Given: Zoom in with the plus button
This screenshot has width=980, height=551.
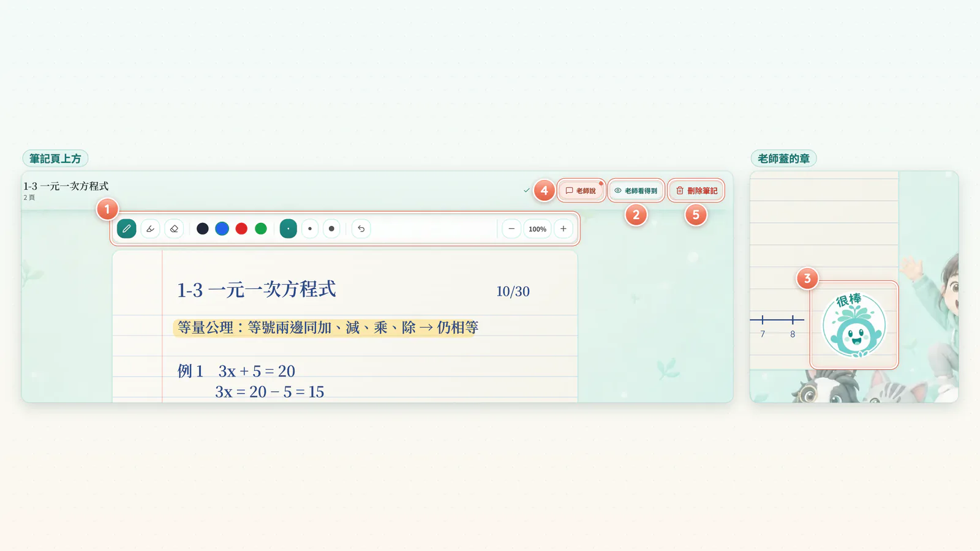Looking at the screenshot, I should coord(563,229).
